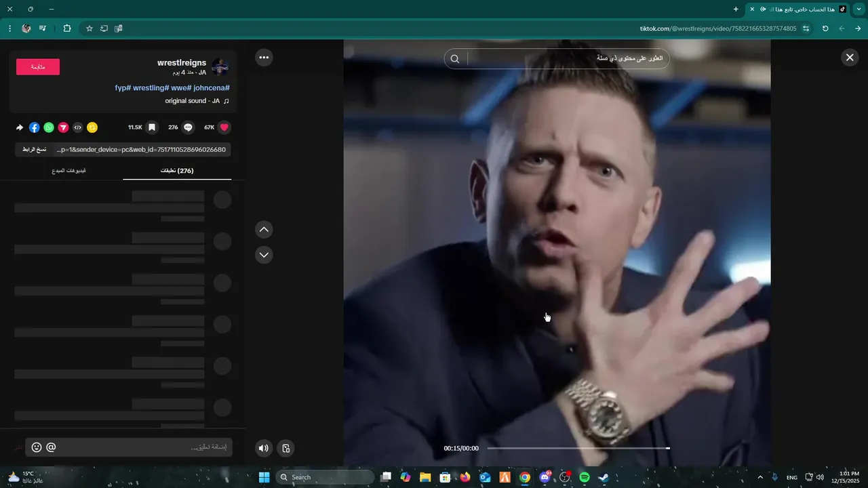Open the emoji picker in comment box
868x488 pixels.
pyautogui.click(x=37, y=447)
